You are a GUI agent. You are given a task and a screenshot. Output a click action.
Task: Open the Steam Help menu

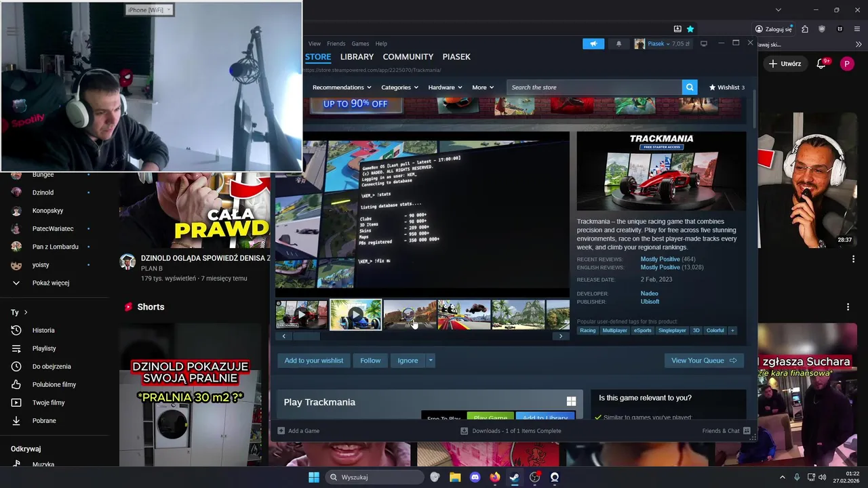[381, 43]
